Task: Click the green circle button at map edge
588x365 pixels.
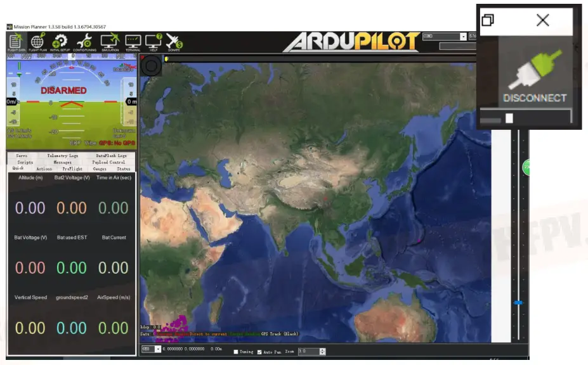Action: tap(526, 167)
